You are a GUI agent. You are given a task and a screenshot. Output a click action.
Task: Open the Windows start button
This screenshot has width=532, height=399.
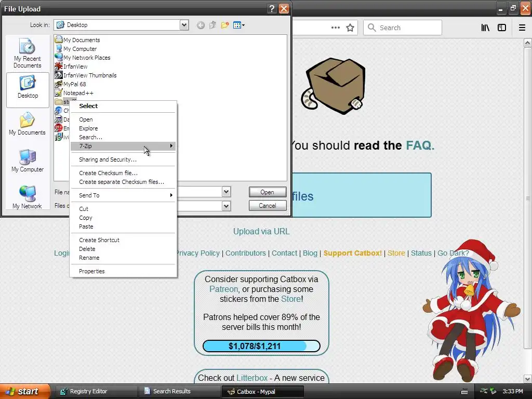tap(25, 391)
